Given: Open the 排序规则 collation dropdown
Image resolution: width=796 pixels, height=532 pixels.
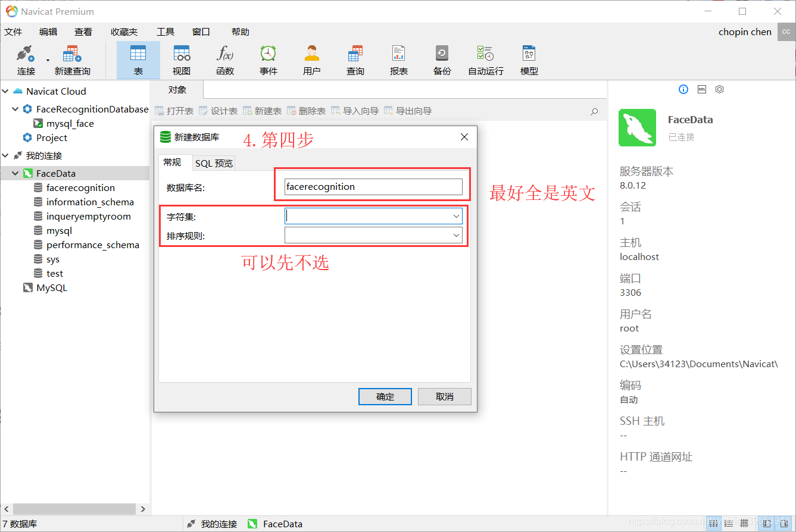Looking at the screenshot, I should tap(456, 234).
